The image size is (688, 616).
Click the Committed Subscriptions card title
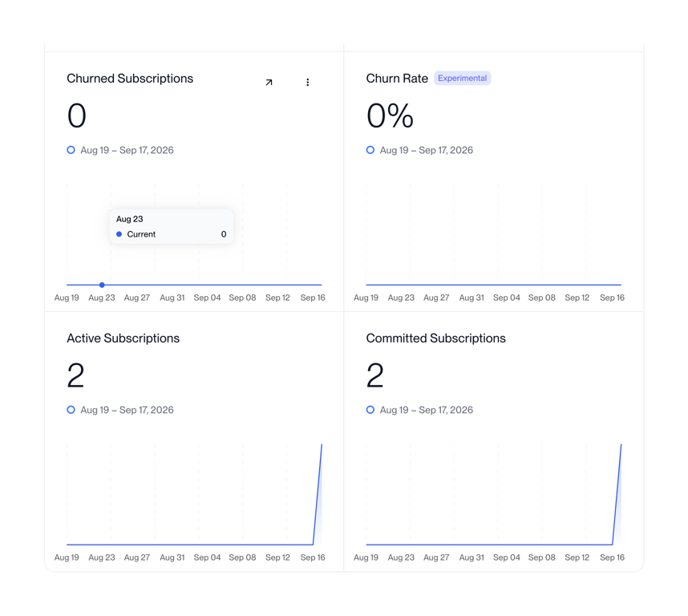coord(435,338)
